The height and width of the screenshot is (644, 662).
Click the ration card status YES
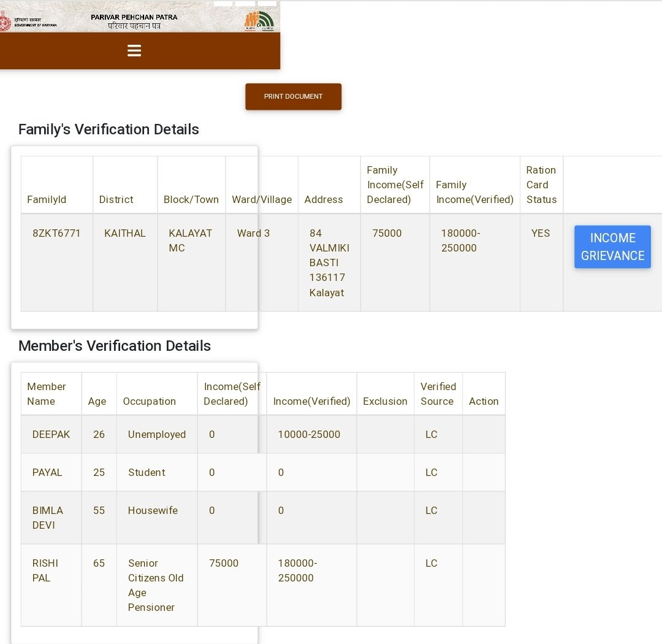pyautogui.click(x=541, y=233)
